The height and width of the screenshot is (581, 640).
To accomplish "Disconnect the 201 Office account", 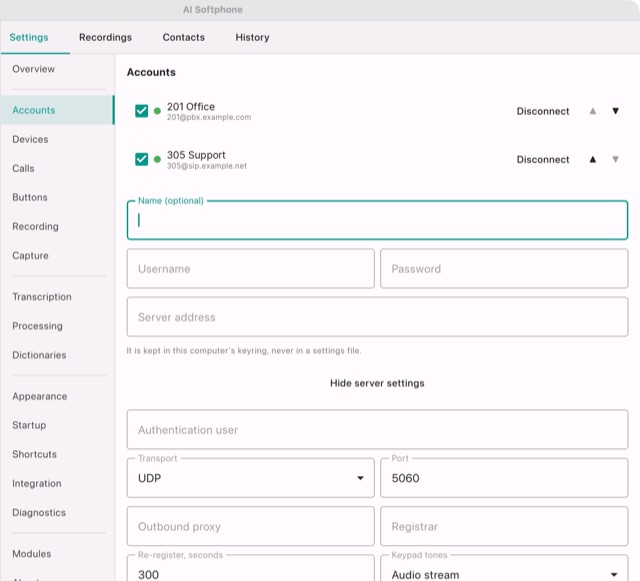I will pyautogui.click(x=543, y=111).
